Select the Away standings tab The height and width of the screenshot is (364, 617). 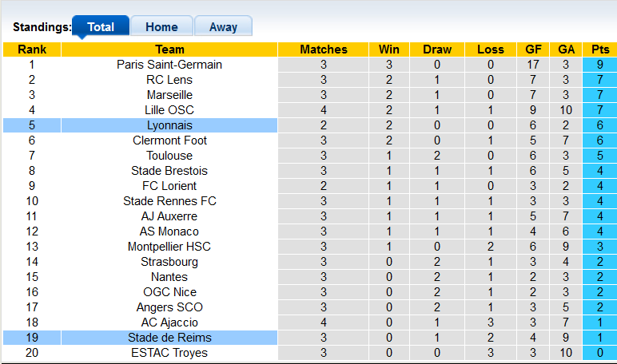(223, 26)
